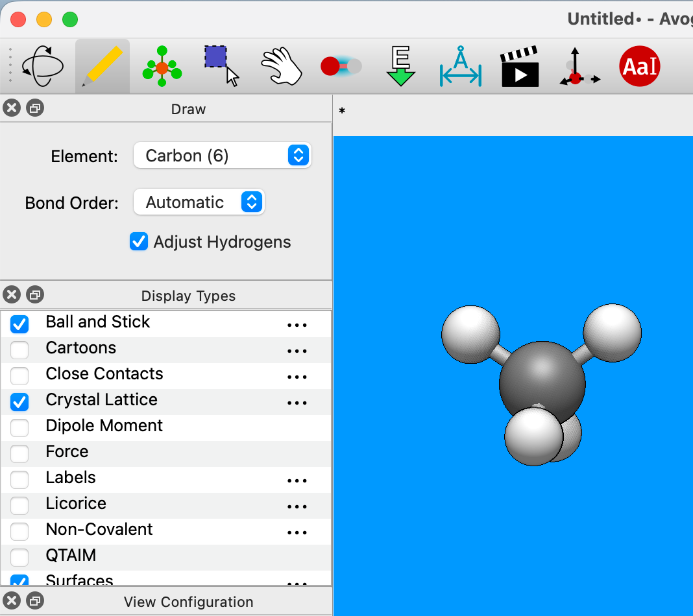Screen dimensions: 693x616
Task: Pick the Manipulate hand tool
Action: tap(282, 66)
